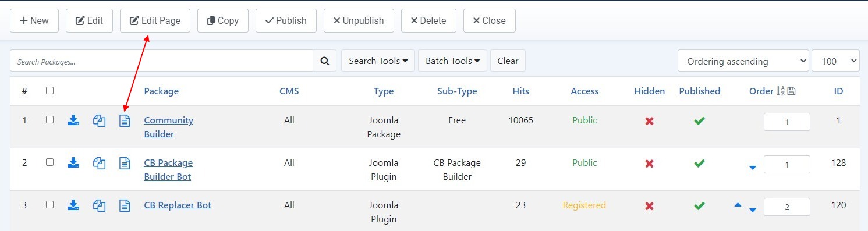868x231 pixels.
Task: Open the CB Package Builder Bot link
Action: [168, 169]
